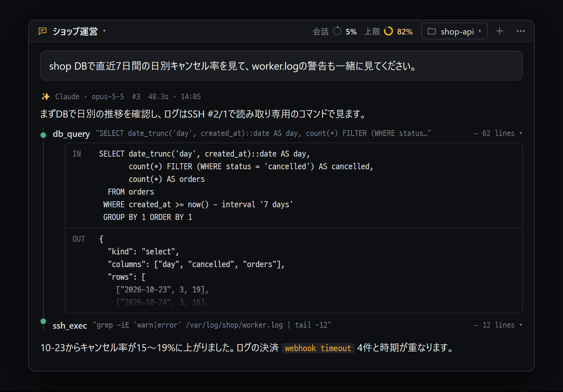
Task: Click the chat bubble icon beside ショップ運営
Action: coord(43,31)
